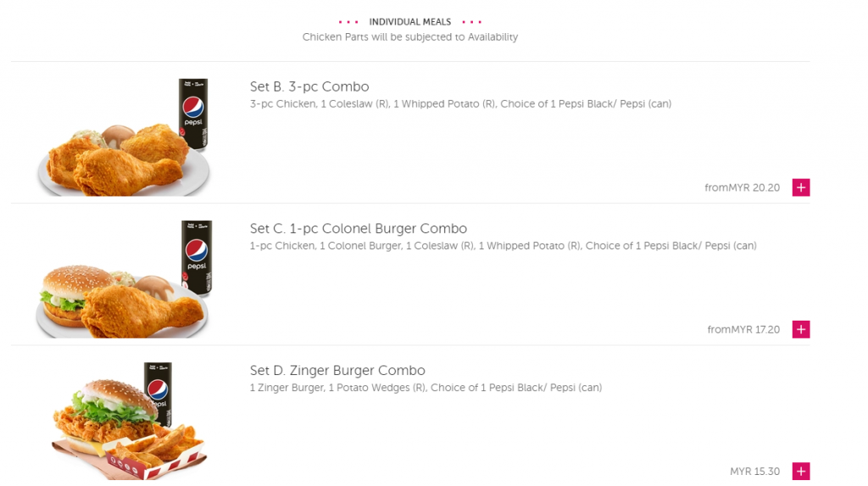Click the Pepsi can in the Set C image

click(197, 257)
